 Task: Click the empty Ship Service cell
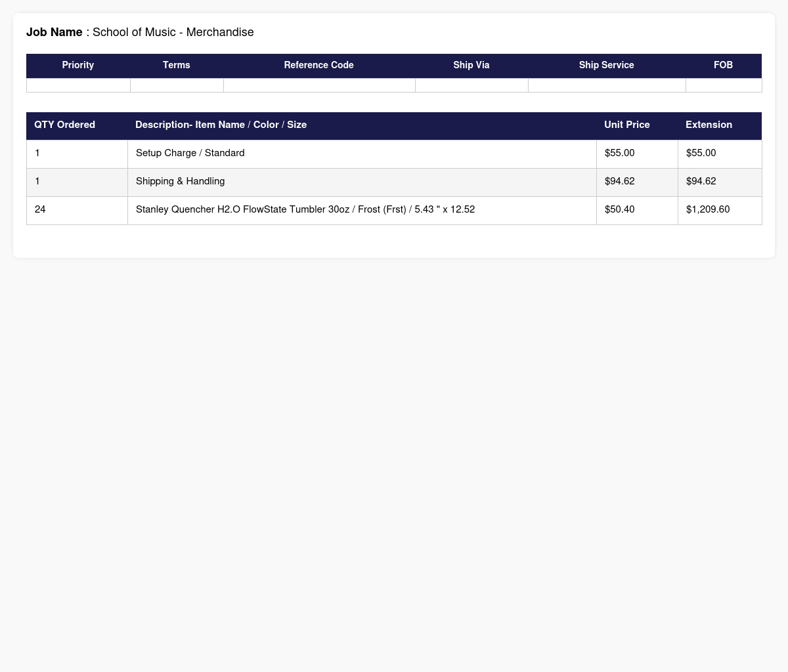[607, 85]
